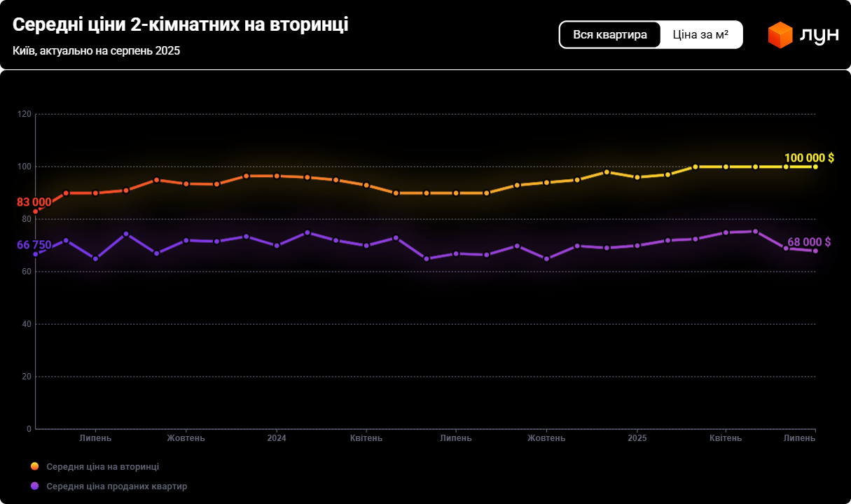Click purple line data point above 2025 tick
This screenshot has width=851, height=504.
pyautogui.click(x=637, y=246)
